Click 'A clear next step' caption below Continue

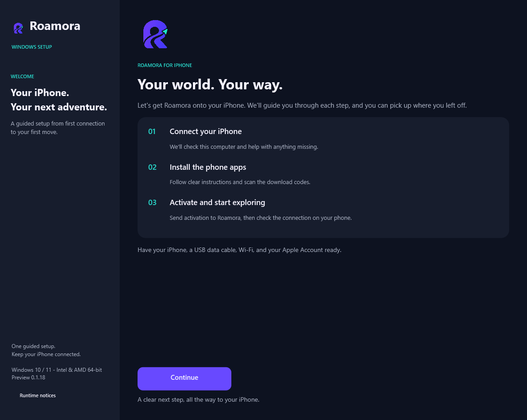pos(198,399)
